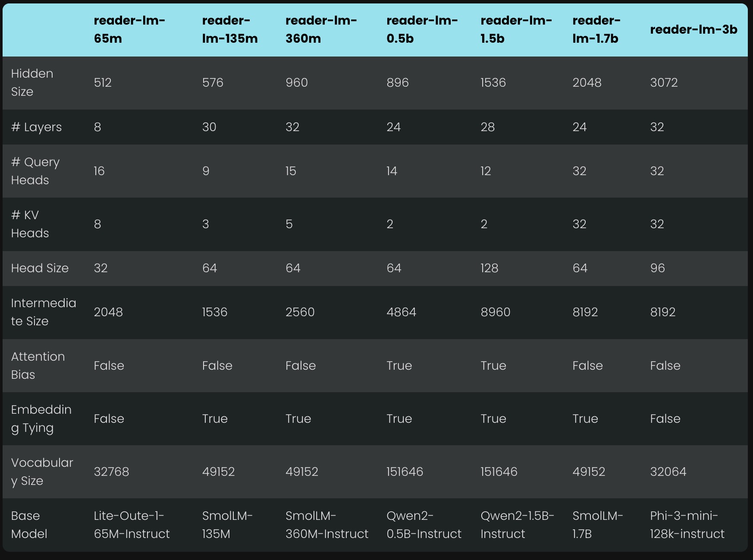753x560 pixels.
Task: Click the # Layers row label
Action: (x=36, y=127)
